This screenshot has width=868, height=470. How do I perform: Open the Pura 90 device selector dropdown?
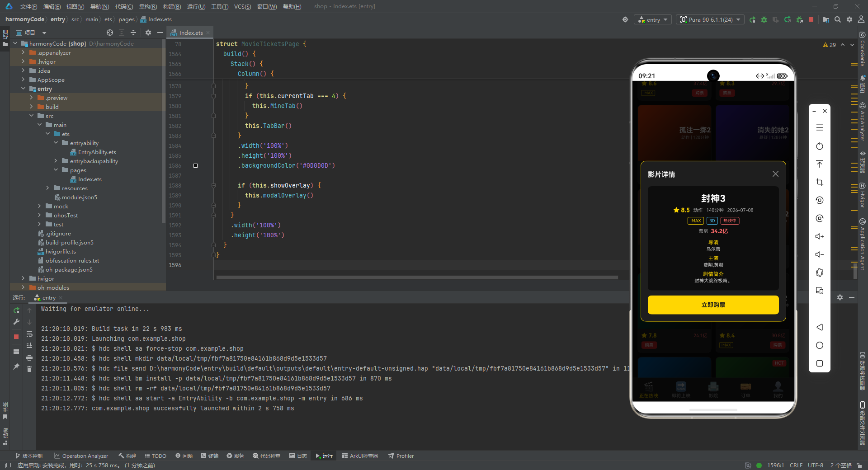(710, 20)
